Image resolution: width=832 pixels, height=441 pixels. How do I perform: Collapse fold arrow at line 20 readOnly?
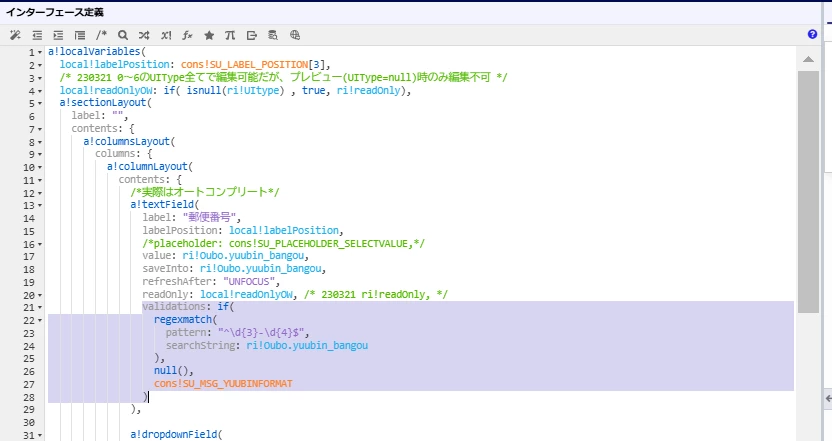40,296
